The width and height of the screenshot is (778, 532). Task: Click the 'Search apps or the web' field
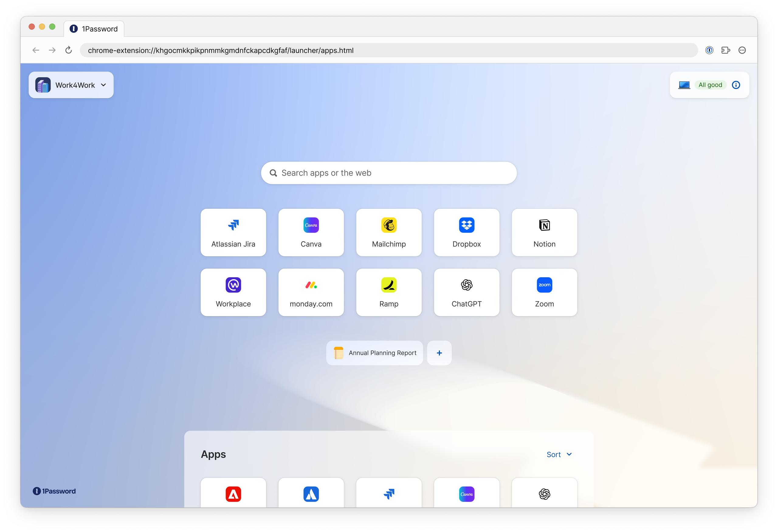[x=388, y=173]
